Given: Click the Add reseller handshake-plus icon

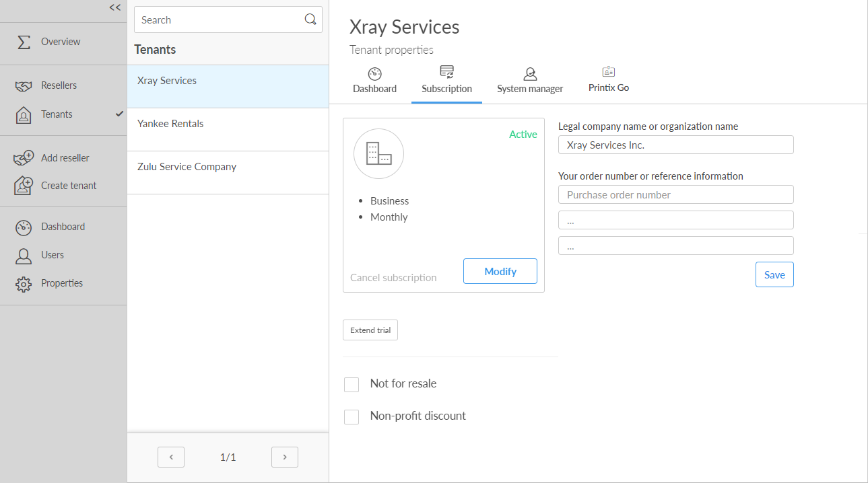Looking at the screenshot, I should click(24, 158).
